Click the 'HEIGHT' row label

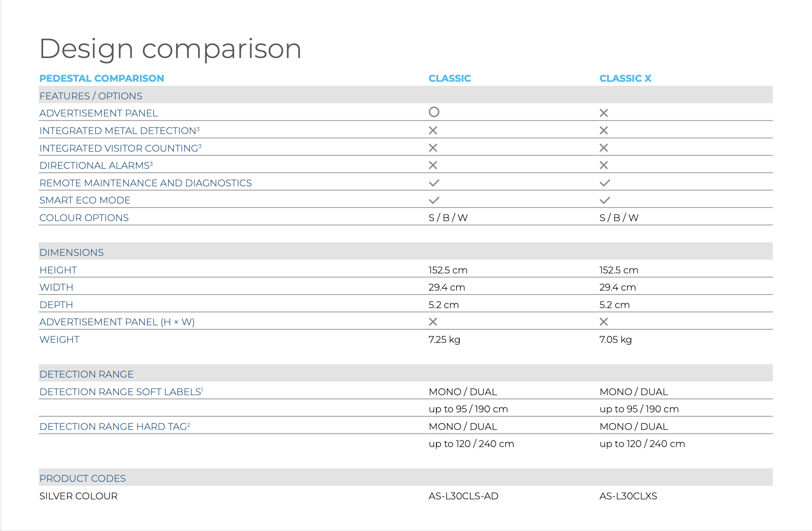pos(58,270)
